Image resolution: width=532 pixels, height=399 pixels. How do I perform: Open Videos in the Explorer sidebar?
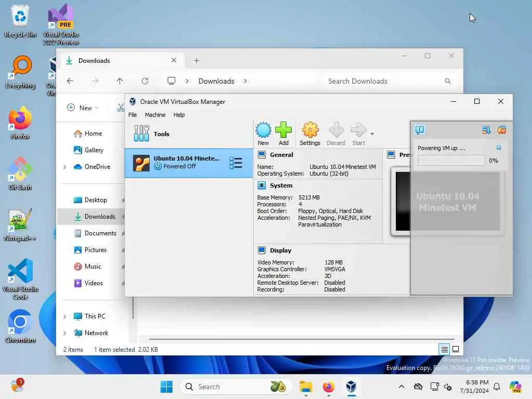point(94,283)
